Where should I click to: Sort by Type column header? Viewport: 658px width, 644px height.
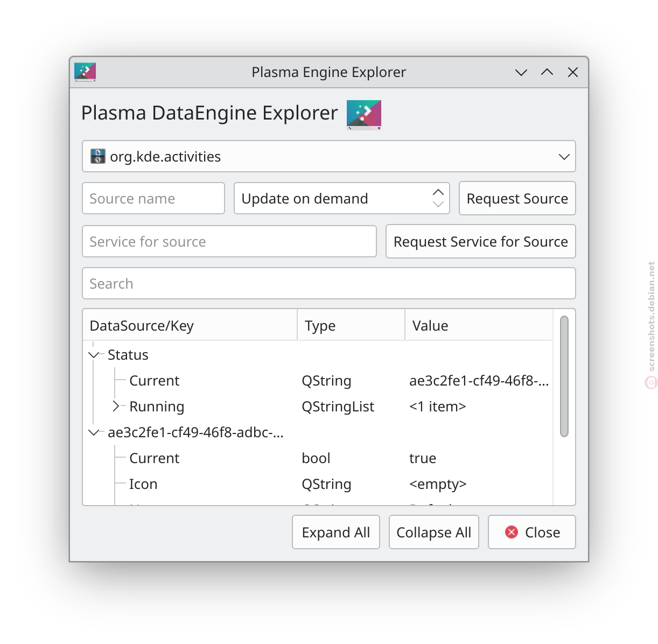point(351,325)
